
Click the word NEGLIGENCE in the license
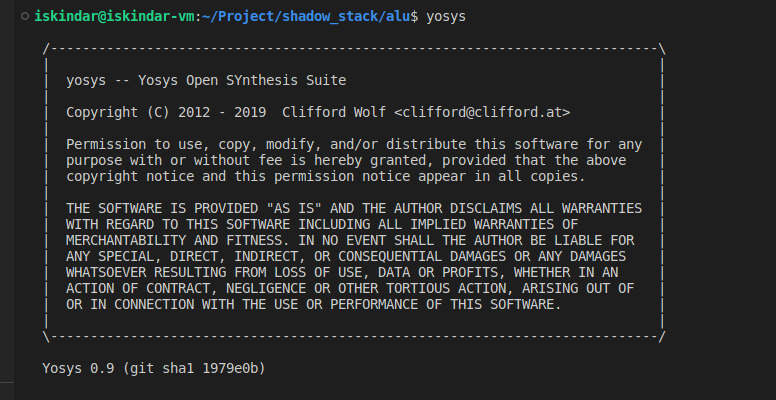266,289
